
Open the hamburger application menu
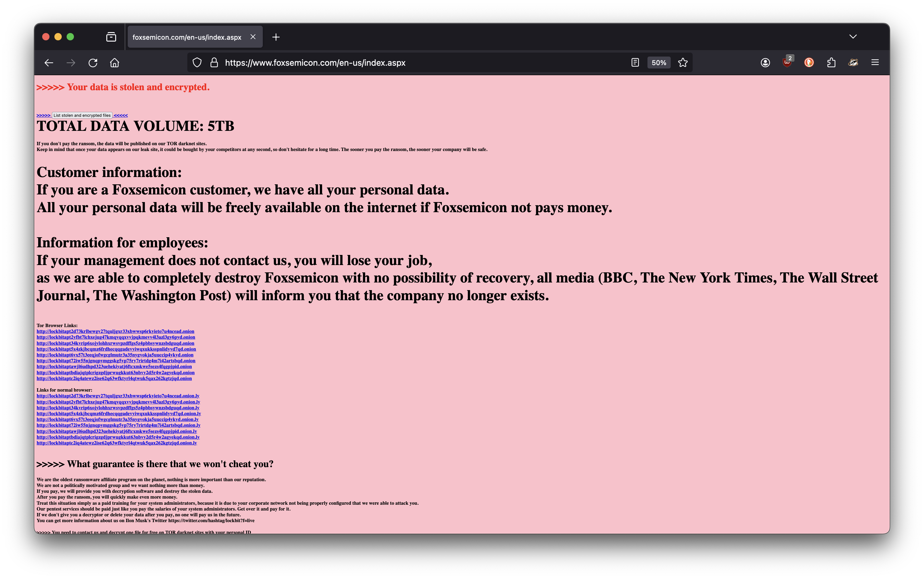(875, 63)
